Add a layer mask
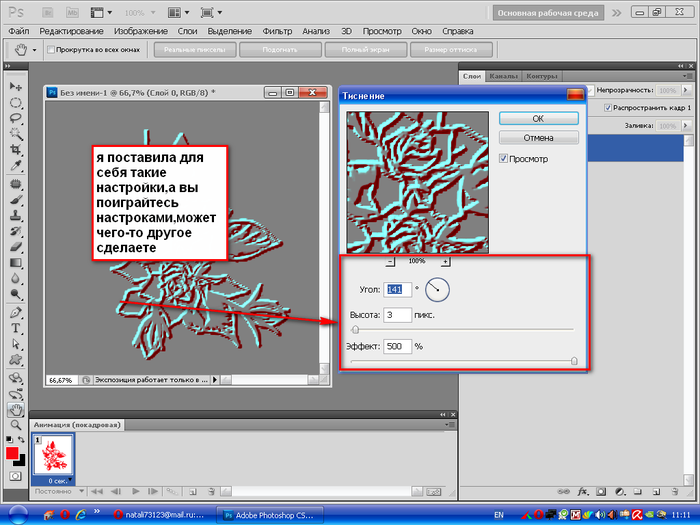The width and height of the screenshot is (700, 525). pos(601,492)
